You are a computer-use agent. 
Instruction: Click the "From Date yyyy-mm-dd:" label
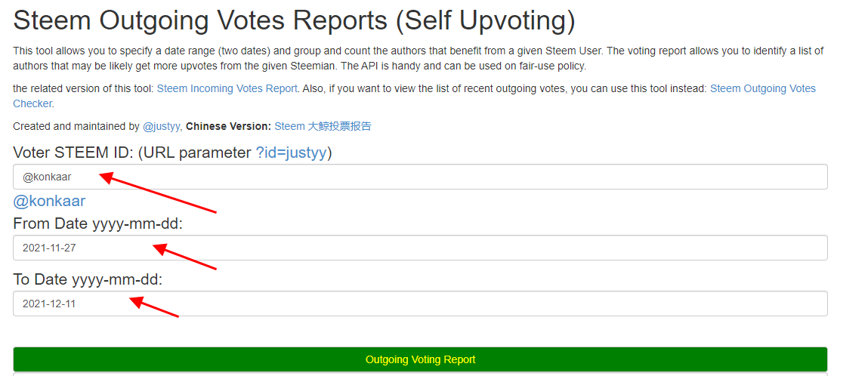click(98, 224)
